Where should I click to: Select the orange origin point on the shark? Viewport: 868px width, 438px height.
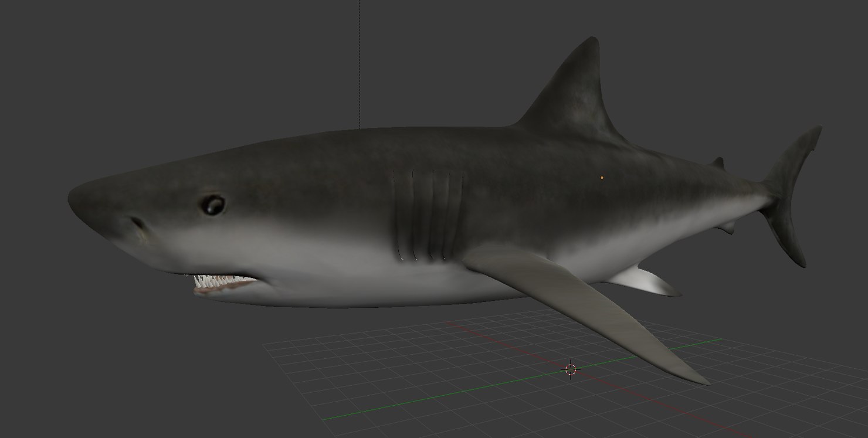coord(602,176)
